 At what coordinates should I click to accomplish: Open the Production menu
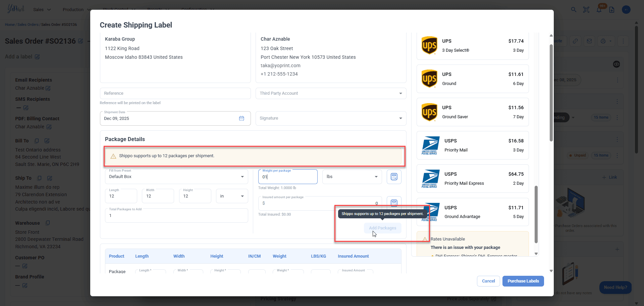(x=76, y=9)
